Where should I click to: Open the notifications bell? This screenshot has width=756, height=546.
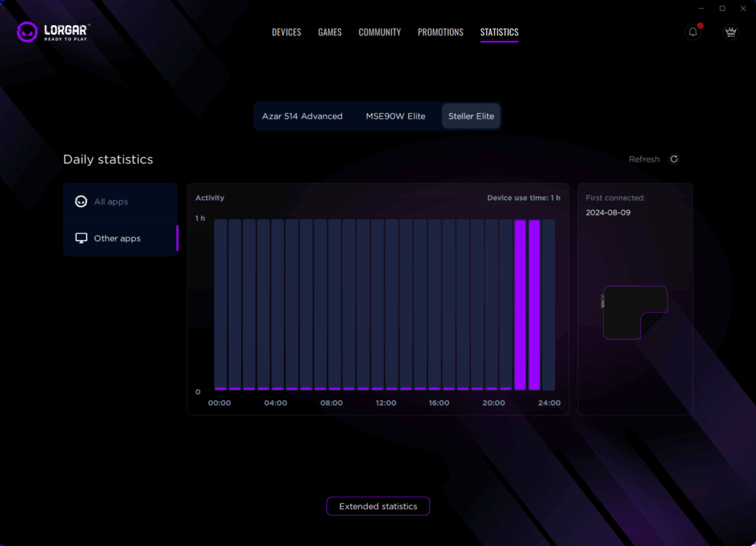tap(693, 32)
